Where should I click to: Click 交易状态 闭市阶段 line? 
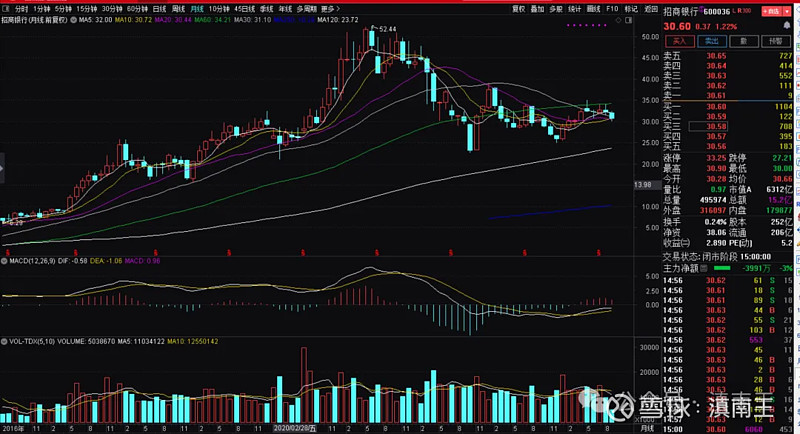coord(717,257)
